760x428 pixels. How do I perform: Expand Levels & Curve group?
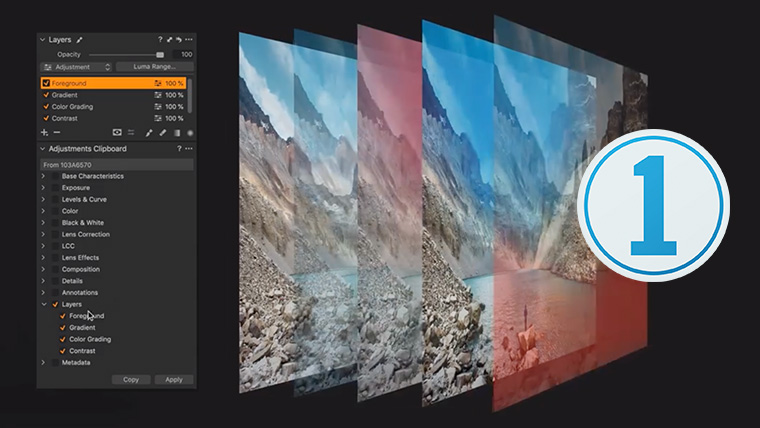pos(43,199)
